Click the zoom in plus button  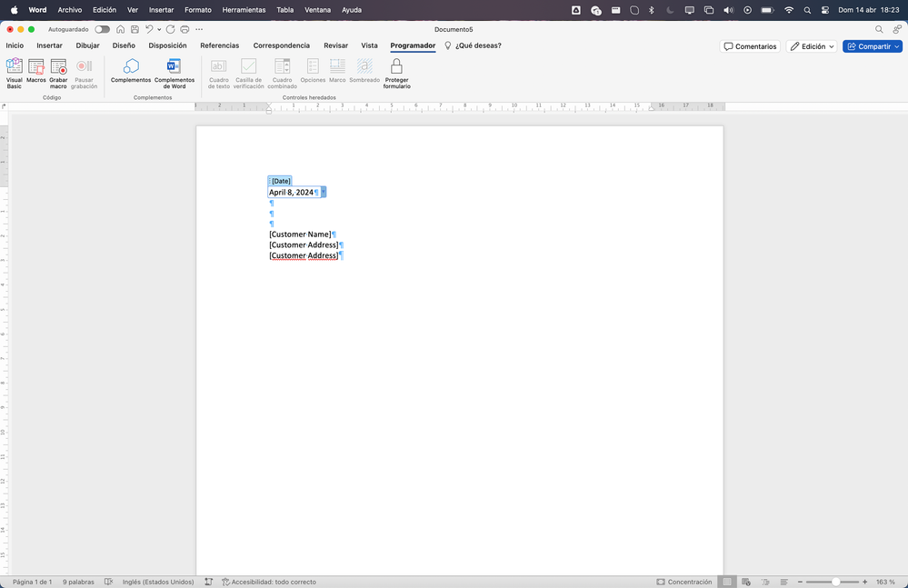(x=864, y=582)
